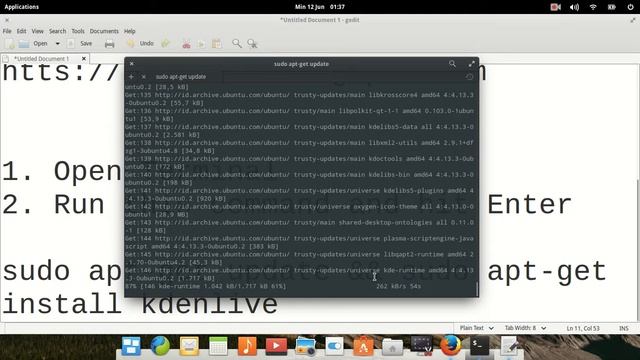Open the Applications menu in top panel
The image size is (640, 360).
click(22, 7)
